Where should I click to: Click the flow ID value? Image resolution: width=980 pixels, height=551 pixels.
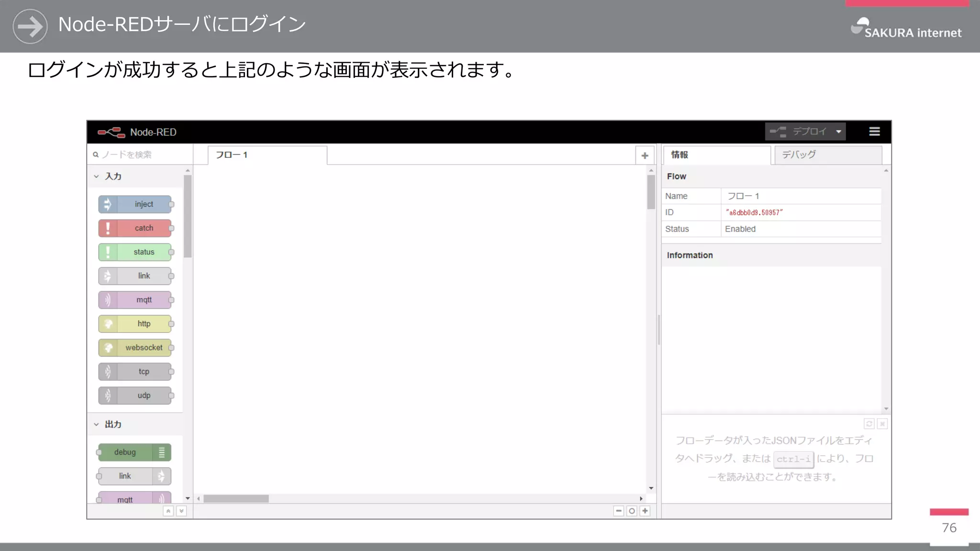click(x=754, y=212)
